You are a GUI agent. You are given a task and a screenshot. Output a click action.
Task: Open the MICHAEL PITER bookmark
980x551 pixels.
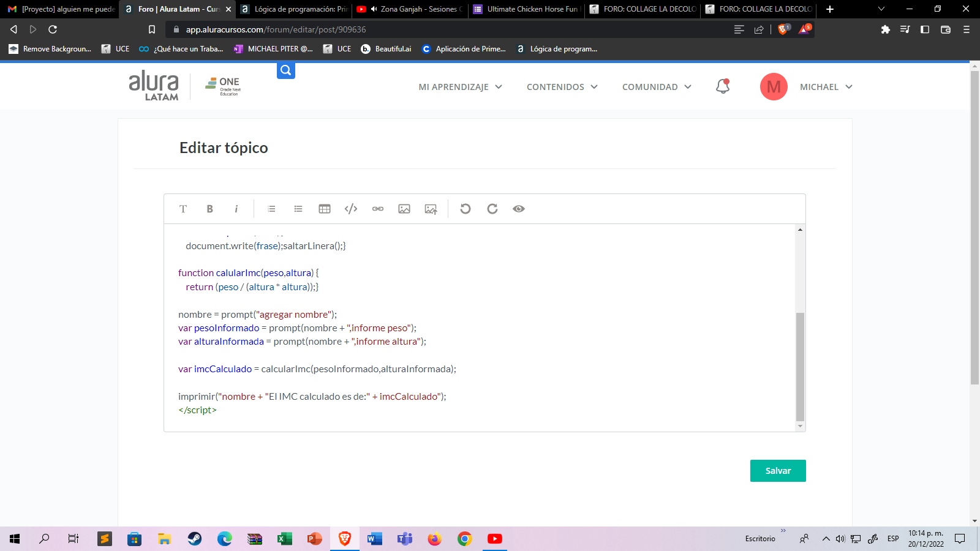tap(273, 49)
